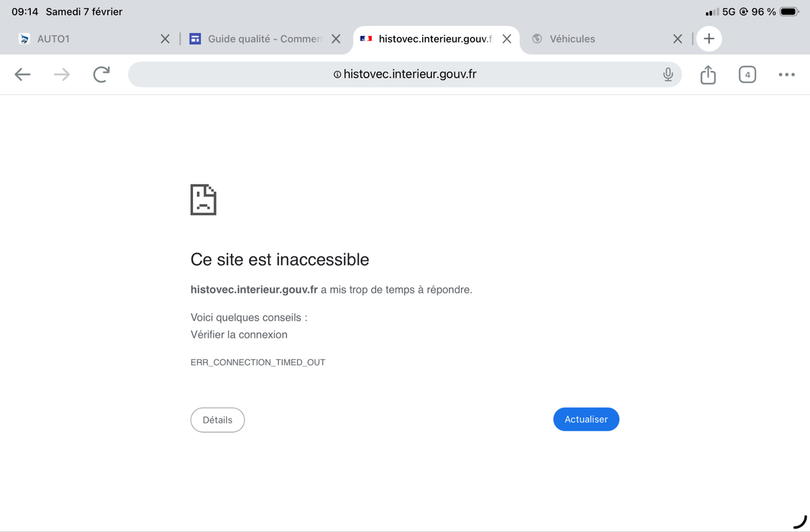The width and height of the screenshot is (810, 532).
Task: Tap the 09:14 clock in status bar
Action: (x=25, y=11)
